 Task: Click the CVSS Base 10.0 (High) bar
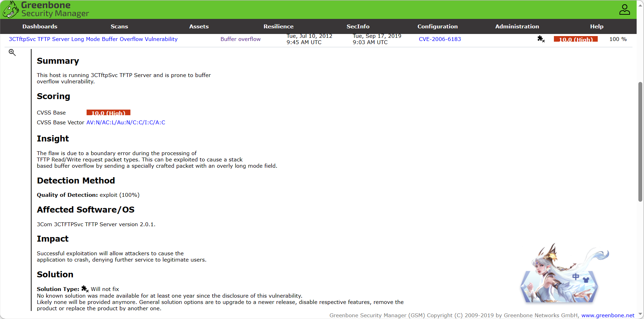pos(108,113)
